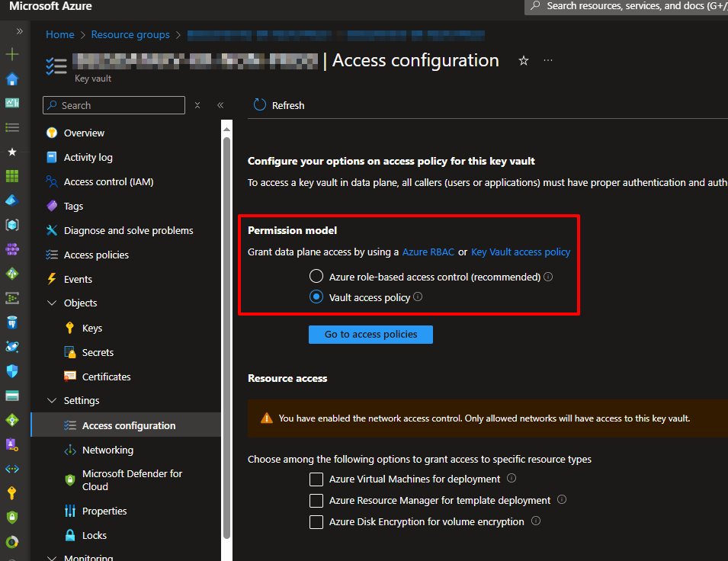Viewport: 728px width, 561px height.
Task: Click the Refresh icon
Action: [x=259, y=105]
